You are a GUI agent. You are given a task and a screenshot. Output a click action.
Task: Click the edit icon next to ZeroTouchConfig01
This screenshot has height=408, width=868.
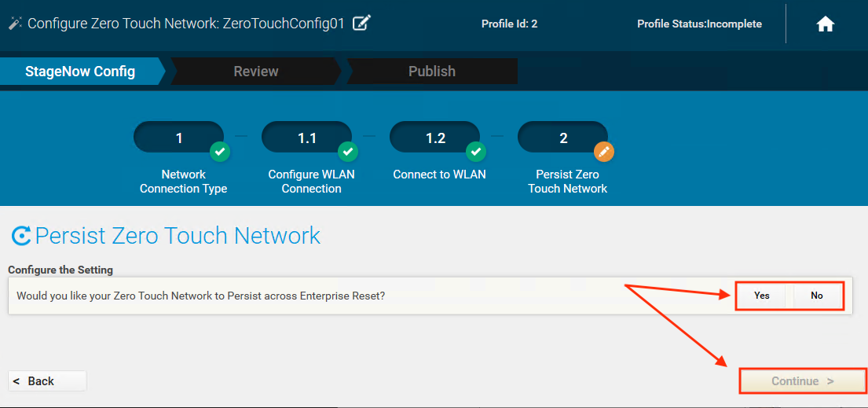361,23
